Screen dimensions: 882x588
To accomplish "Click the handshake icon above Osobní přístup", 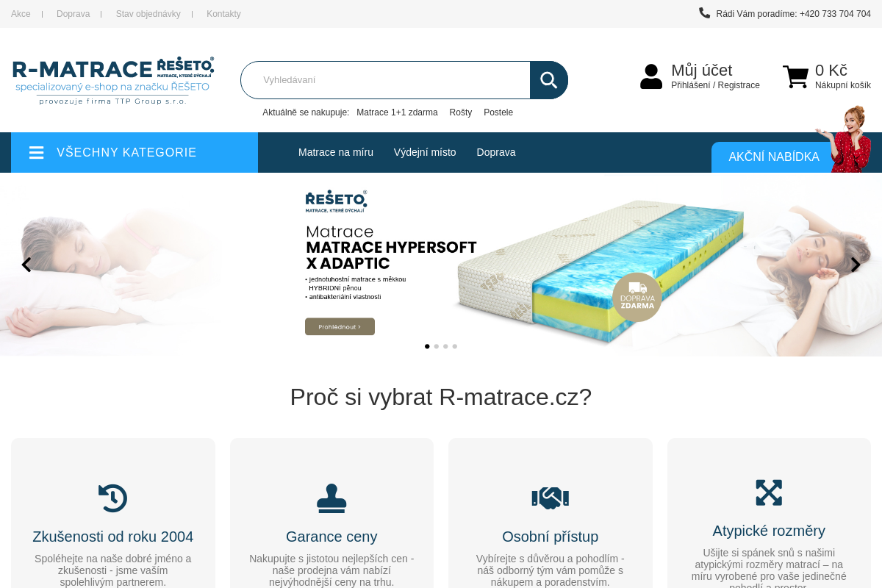I will click(550, 498).
